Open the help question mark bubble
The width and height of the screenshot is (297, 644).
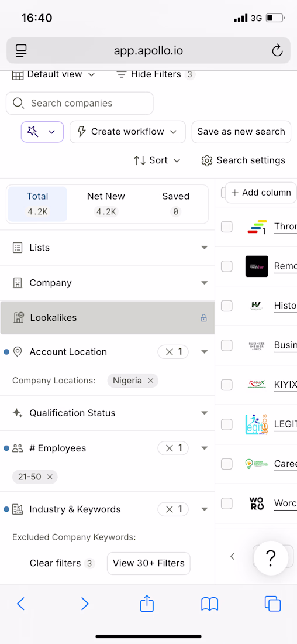[270, 557]
